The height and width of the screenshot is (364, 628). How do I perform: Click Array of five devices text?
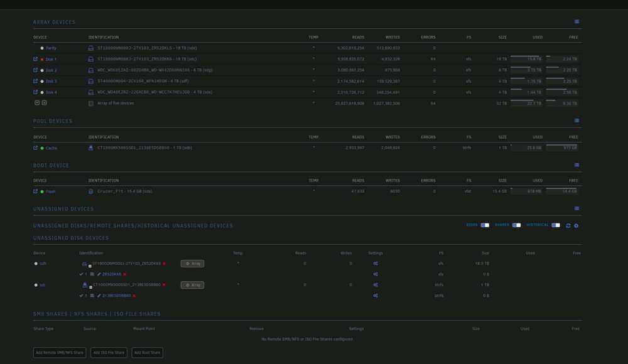[116, 103]
